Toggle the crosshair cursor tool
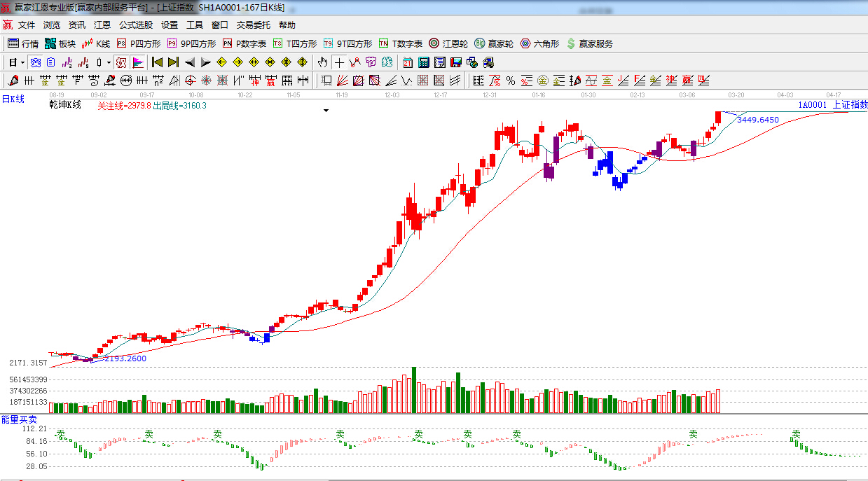Screen dimensions: 868x481 pyautogui.click(x=339, y=62)
